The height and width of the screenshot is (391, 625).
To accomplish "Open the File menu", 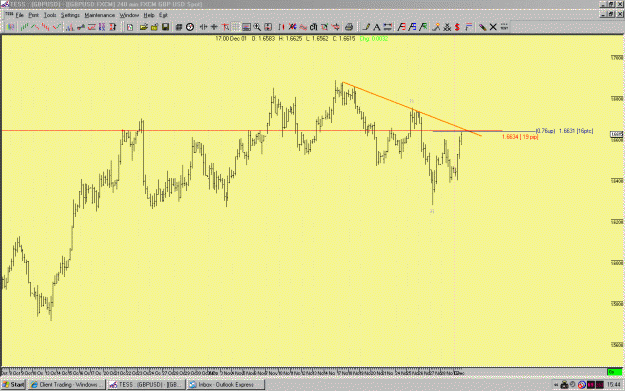I will [19, 15].
